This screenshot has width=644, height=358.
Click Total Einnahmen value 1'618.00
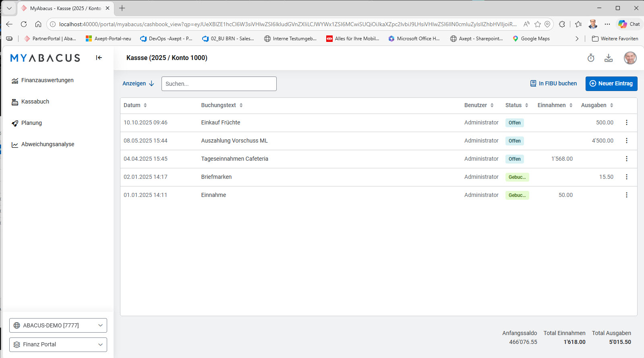click(x=574, y=342)
